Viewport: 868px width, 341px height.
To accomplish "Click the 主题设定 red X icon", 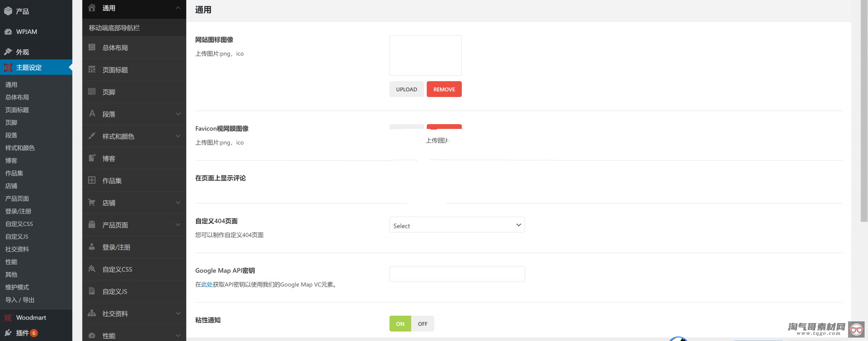I will coord(8,68).
